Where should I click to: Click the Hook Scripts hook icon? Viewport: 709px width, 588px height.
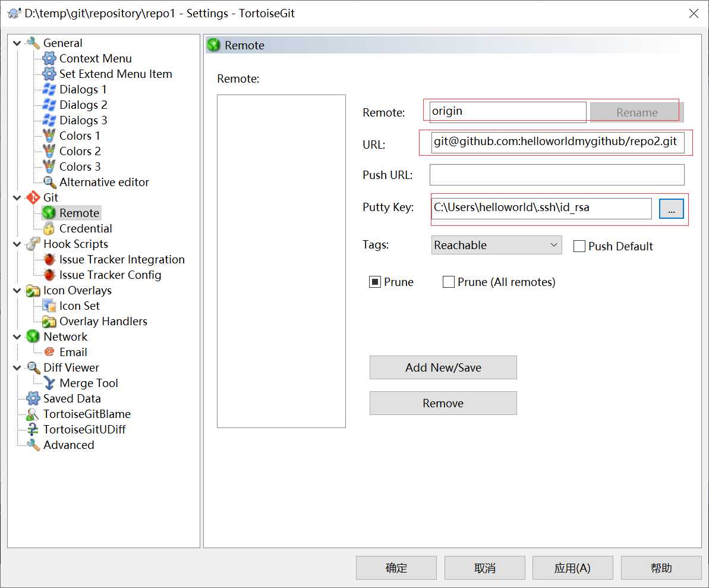point(33,244)
